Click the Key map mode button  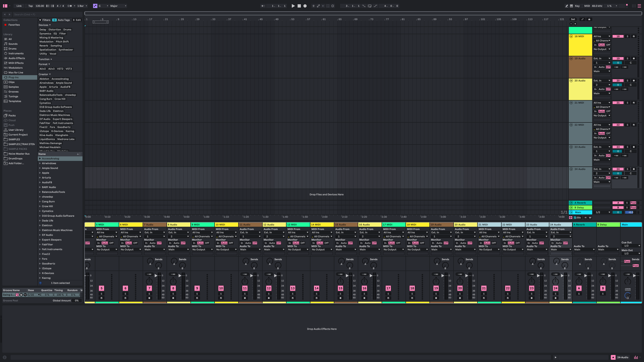coord(577,6)
